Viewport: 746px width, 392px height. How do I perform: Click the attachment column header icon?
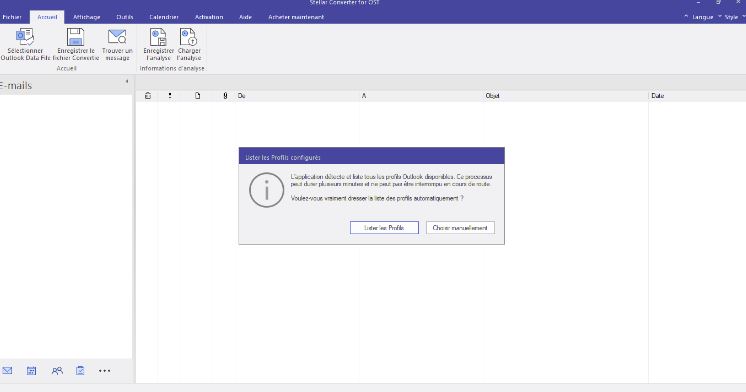coord(225,96)
